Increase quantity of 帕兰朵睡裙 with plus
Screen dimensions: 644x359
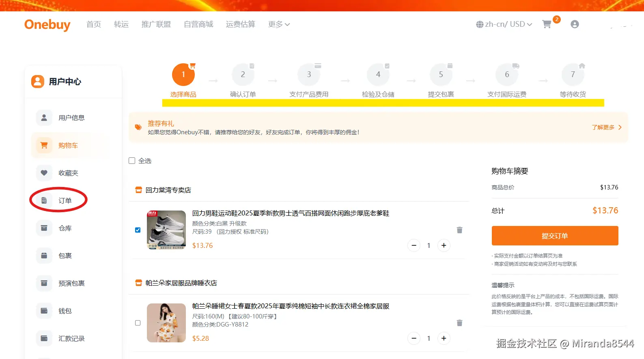click(x=444, y=338)
